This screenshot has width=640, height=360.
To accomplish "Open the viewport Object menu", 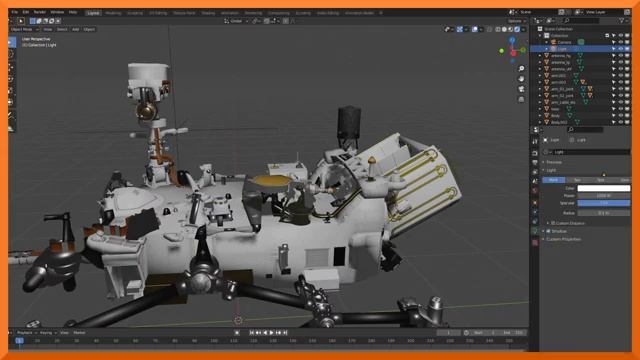I will 89,29.
